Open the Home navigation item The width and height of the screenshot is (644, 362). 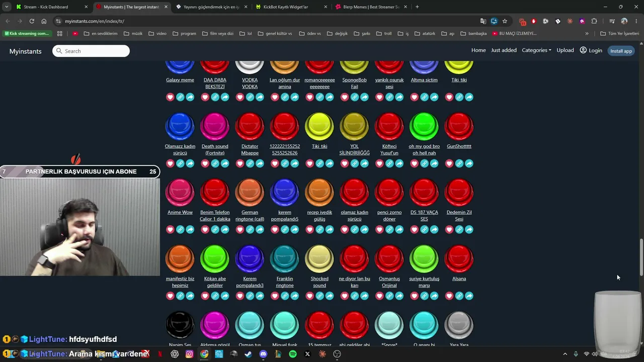(x=478, y=50)
